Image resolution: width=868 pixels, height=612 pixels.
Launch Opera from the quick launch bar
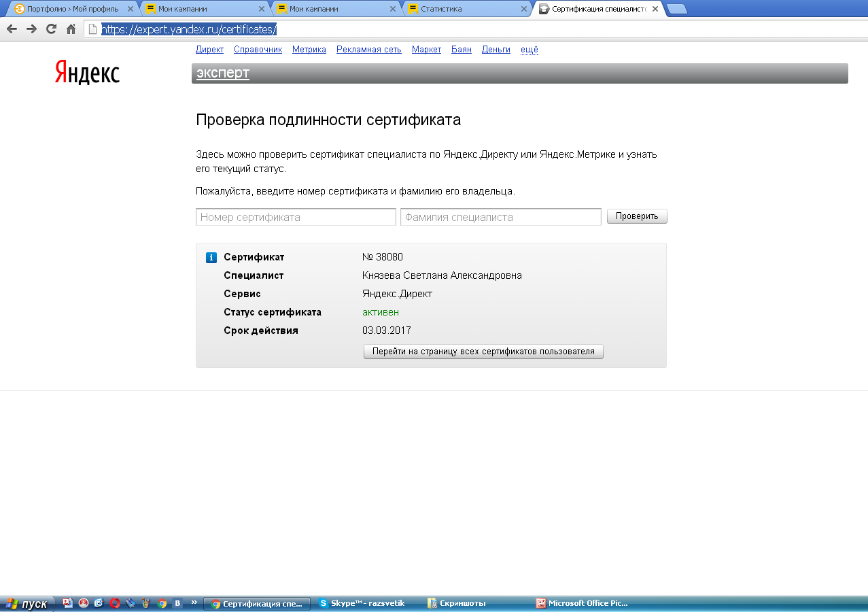pyautogui.click(x=116, y=603)
